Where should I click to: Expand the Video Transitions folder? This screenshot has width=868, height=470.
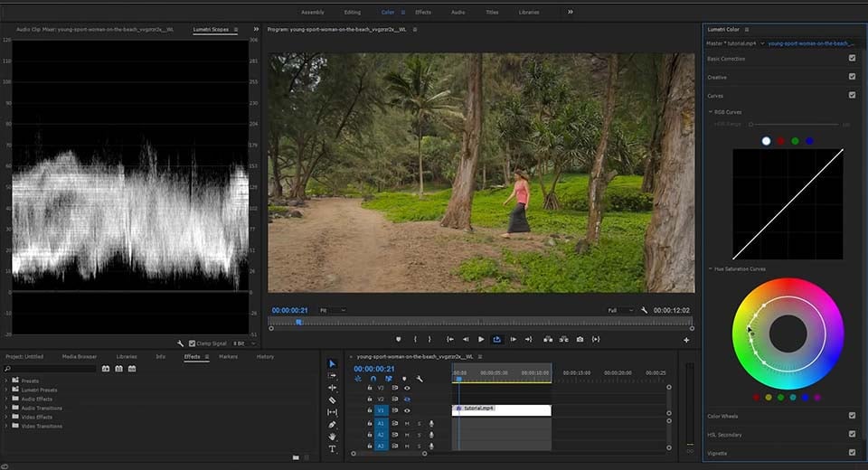point(6,426)
